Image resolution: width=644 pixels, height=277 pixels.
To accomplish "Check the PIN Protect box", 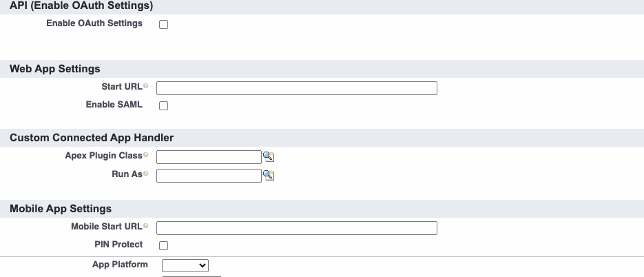I will [163, 245].
